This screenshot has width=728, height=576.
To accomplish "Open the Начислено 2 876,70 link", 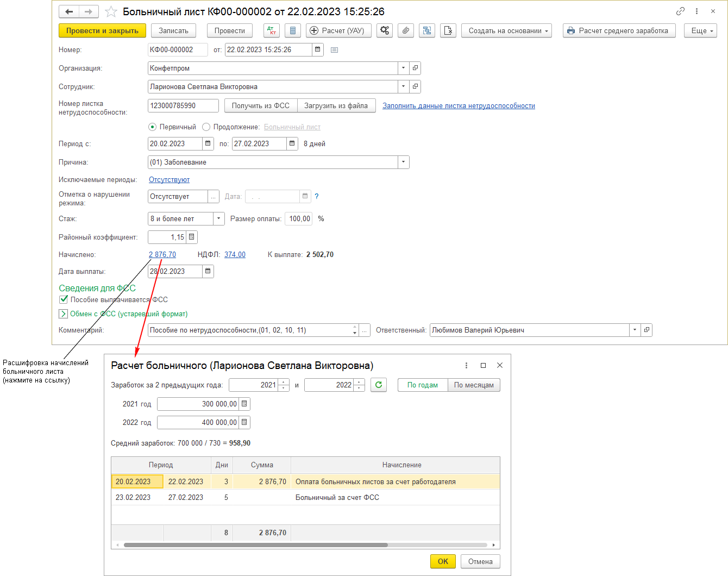I will [162, 254].
